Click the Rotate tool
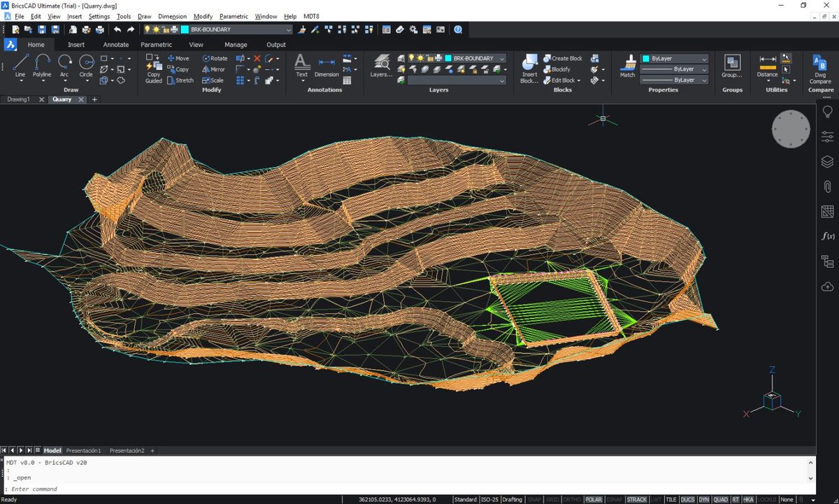 click(215, 59)
